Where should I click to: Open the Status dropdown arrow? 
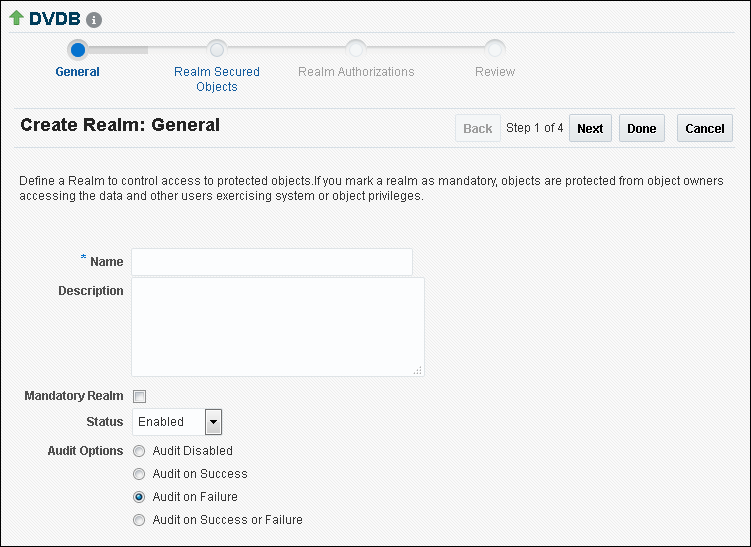213,422
